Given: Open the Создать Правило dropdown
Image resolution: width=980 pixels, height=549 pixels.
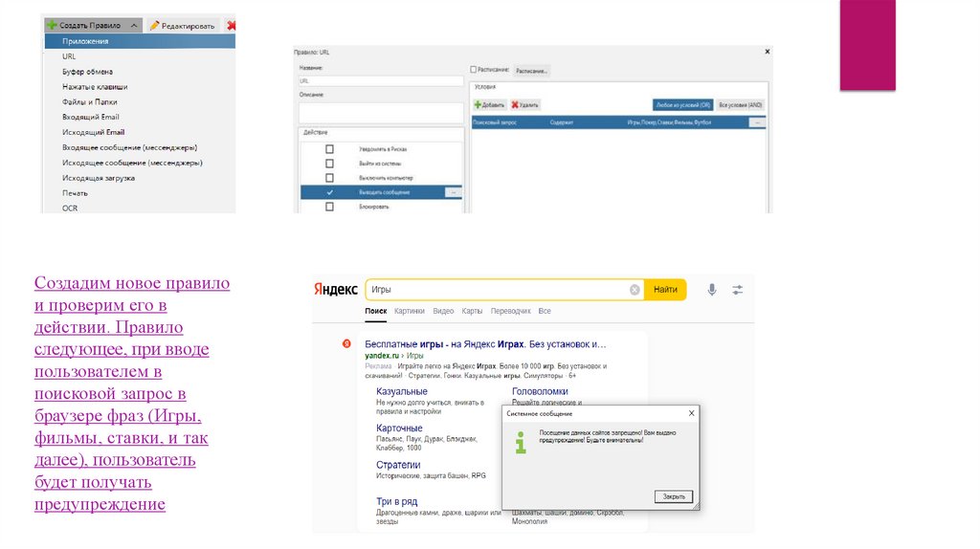Looking at the screenshot, I should pos(93,26).
